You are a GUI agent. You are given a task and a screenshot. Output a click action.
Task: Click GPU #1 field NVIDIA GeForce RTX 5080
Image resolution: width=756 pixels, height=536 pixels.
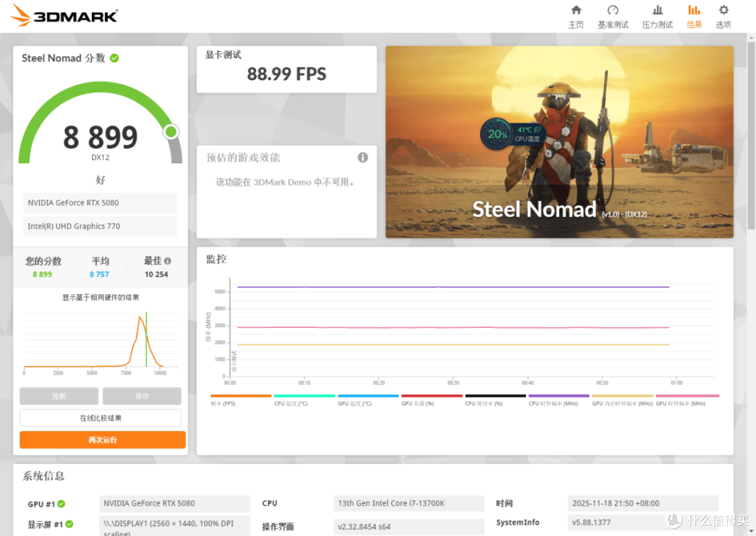pyautogui.click(x=174, y=503)
